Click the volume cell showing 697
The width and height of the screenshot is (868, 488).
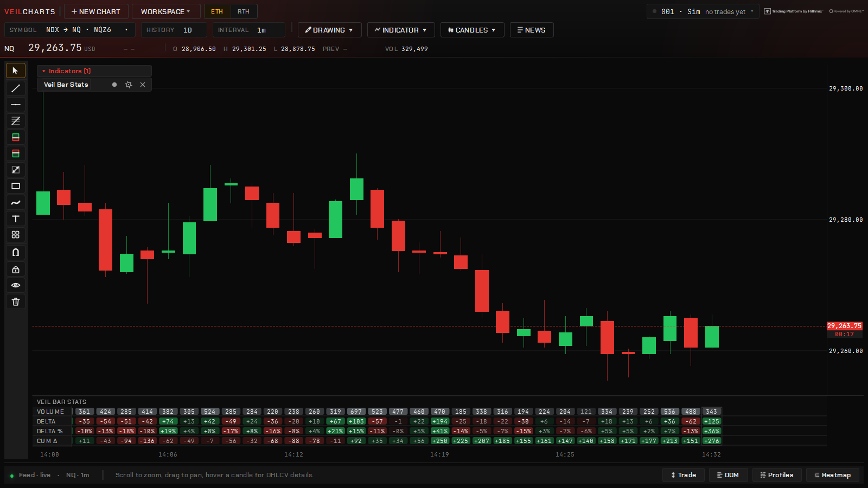356,412
